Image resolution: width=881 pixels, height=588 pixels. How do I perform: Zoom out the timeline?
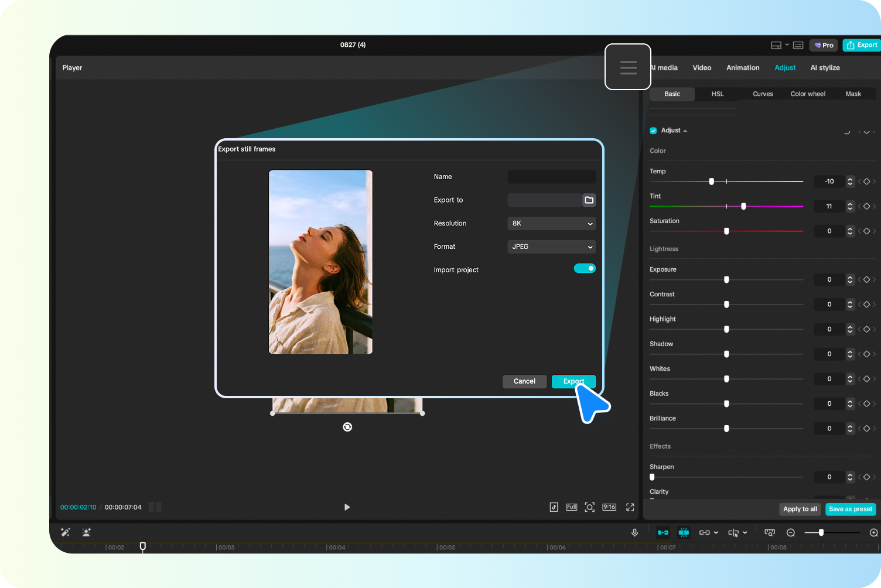[791, 532]
